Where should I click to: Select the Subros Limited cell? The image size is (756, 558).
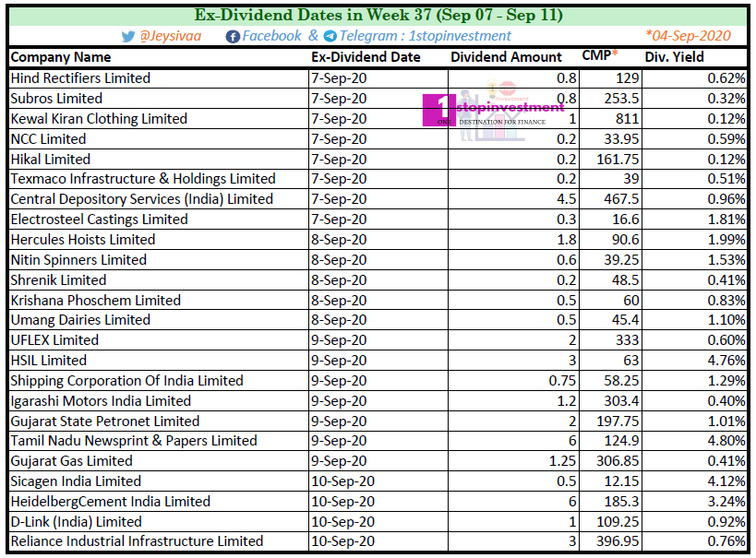[159, 99]
